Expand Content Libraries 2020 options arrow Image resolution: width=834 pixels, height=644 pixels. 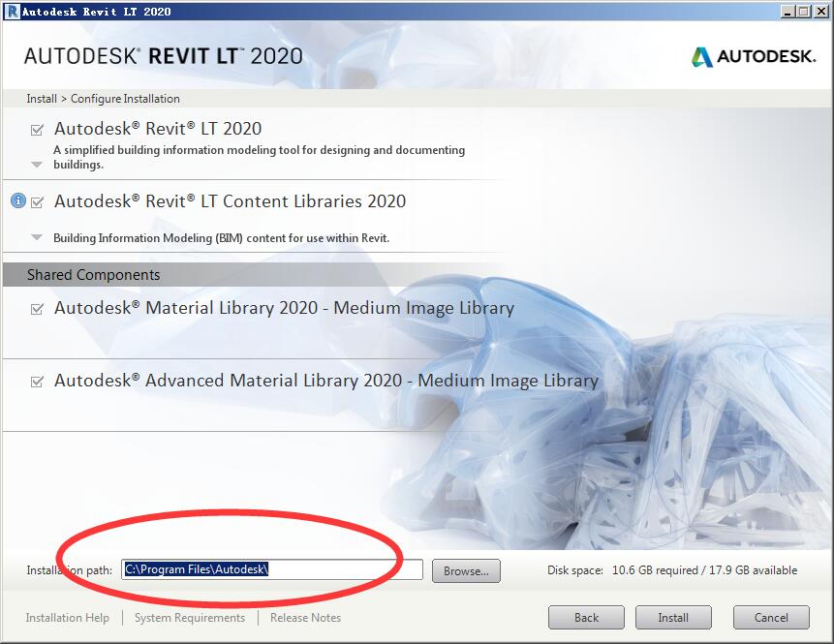pos(37,237)
